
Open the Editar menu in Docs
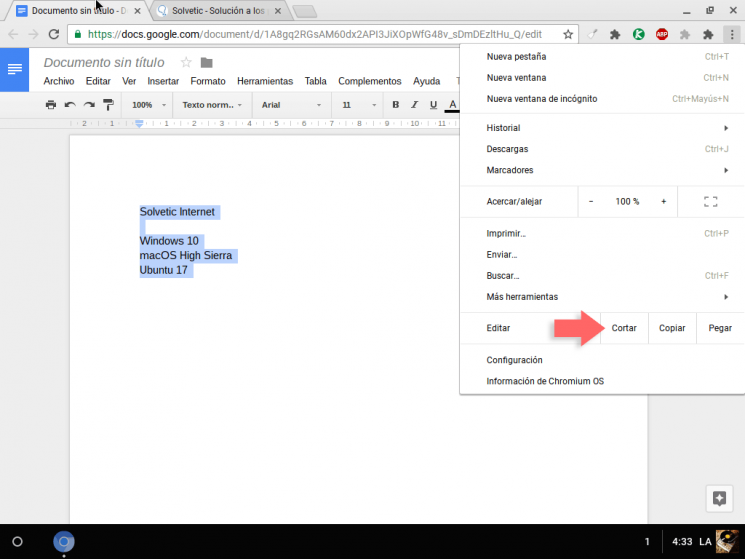tap(98, 81)
